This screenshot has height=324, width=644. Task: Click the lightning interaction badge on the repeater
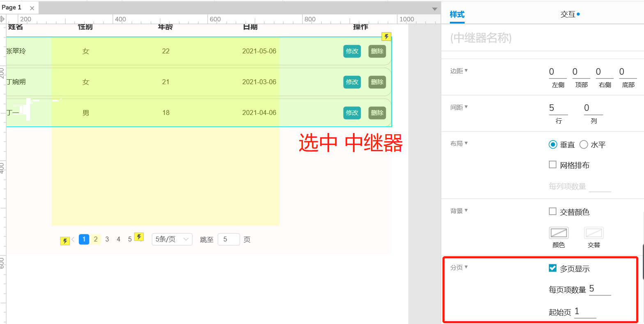[386, 37]
